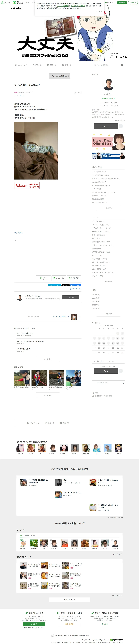Go to the previous month in the Calendar
139x644 pixels.
click(x=101, y=325)
